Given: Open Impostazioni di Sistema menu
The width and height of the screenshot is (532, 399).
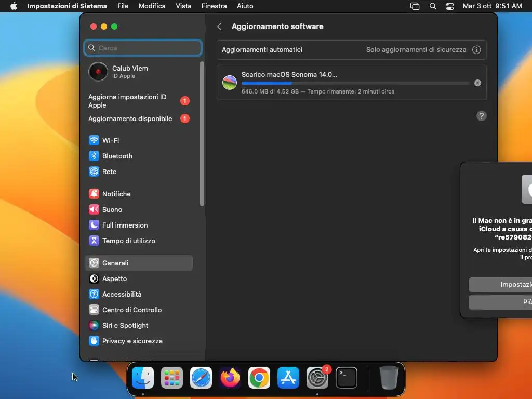Looking at the screenshot, I should (67, 6).
